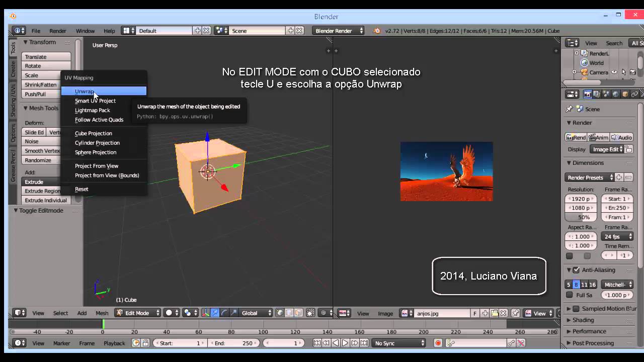Open the Blender Render engine dropdown

(x=338, y=31)
